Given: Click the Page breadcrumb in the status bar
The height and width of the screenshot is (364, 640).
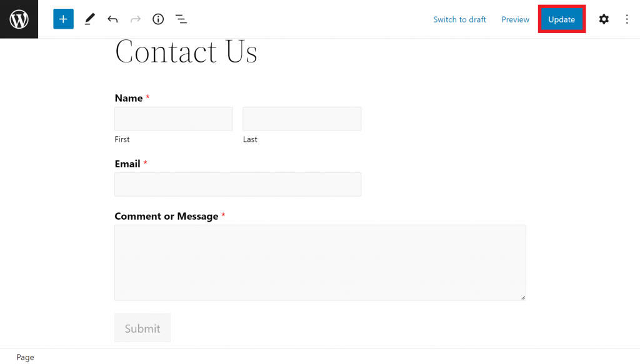Looking at the screenshot, I should (x=25, y=357).
